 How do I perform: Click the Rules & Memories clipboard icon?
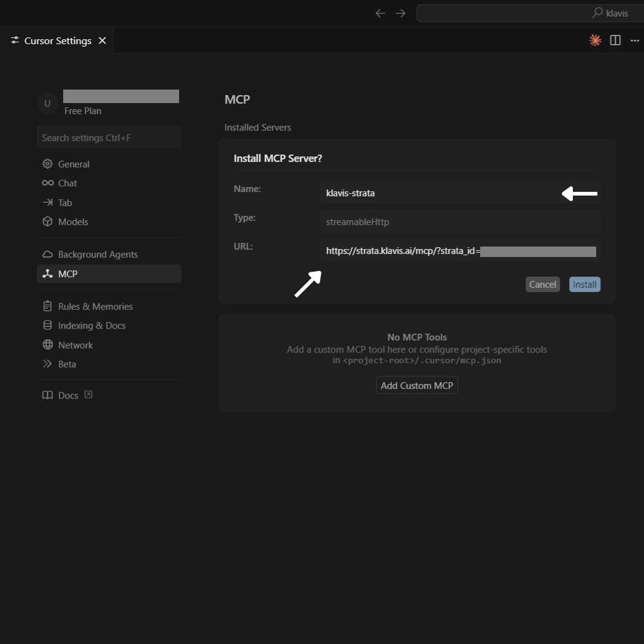pos(48,306)
